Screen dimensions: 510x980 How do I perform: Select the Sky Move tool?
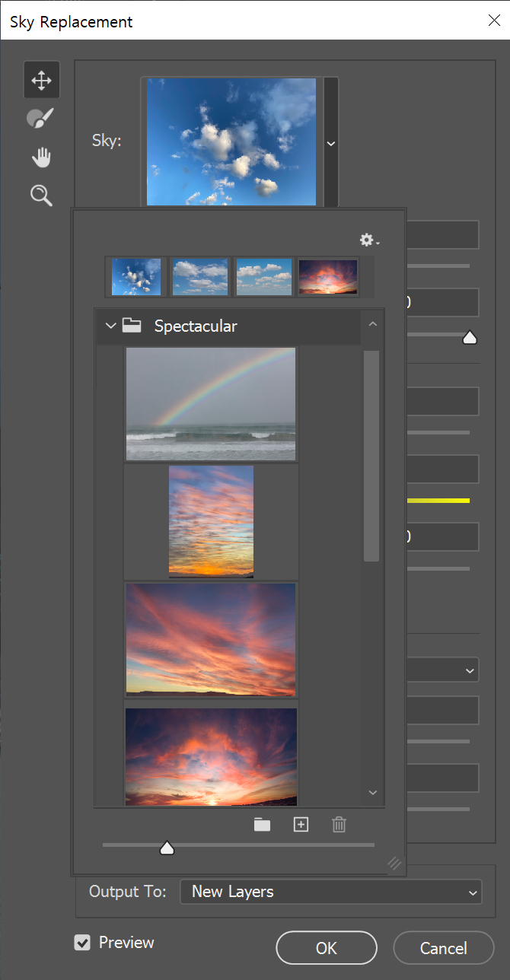[x=41, y=80]
